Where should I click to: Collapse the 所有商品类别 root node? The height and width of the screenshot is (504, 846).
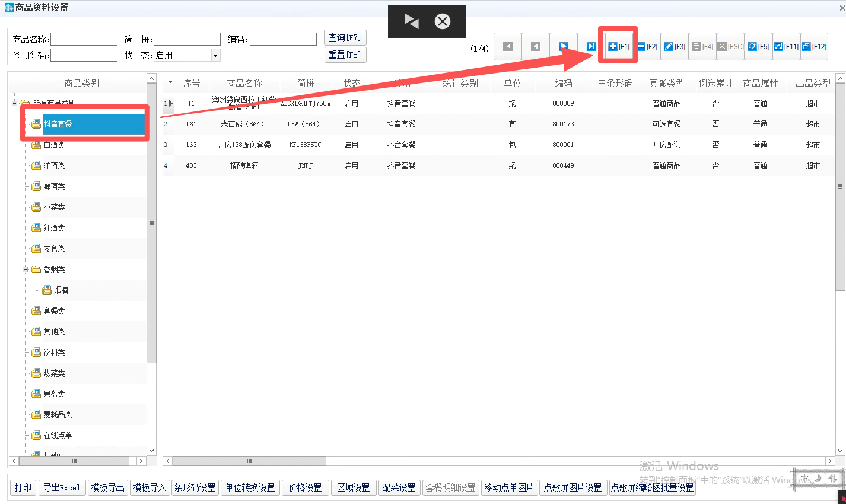[x=14, y=103]
